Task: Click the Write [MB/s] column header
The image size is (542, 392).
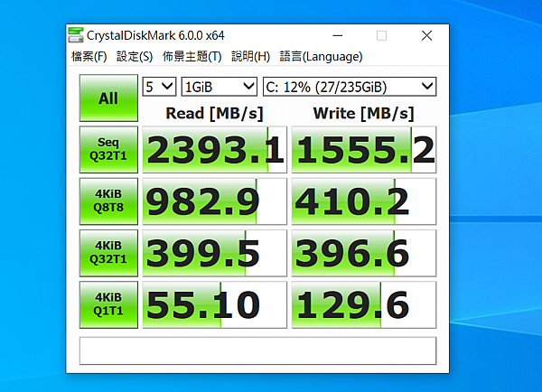Action: click(x=364, y=114)
